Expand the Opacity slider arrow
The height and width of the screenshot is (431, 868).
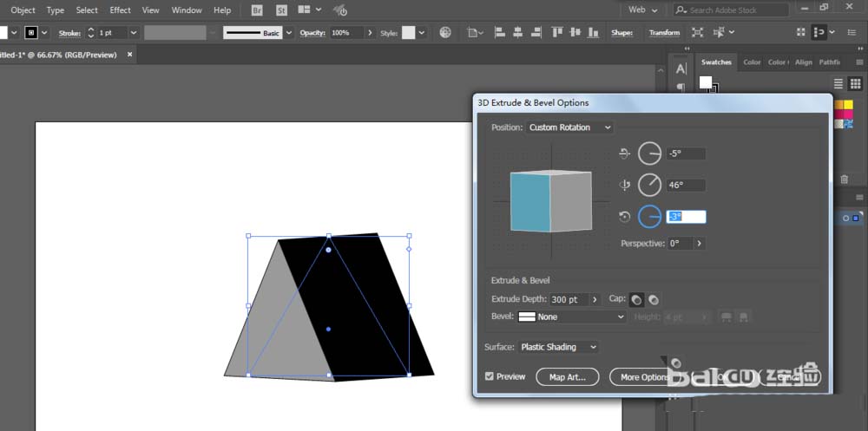click(x=370, y=33)
